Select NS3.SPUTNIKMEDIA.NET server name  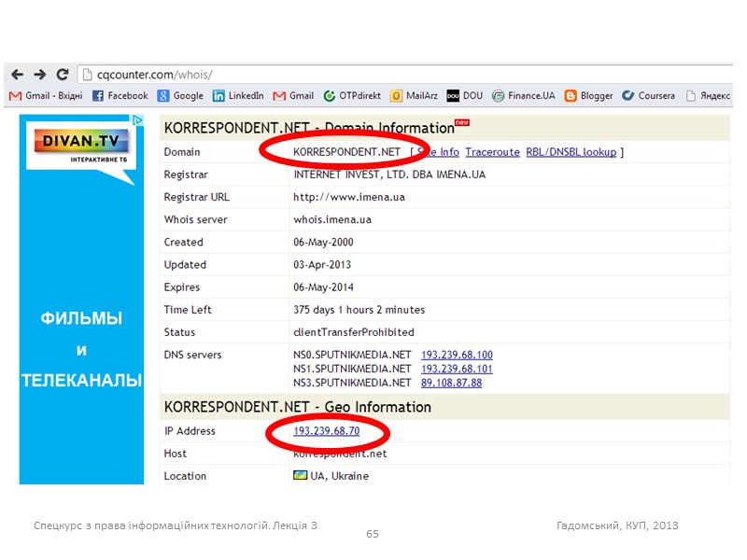coord(352,383)
